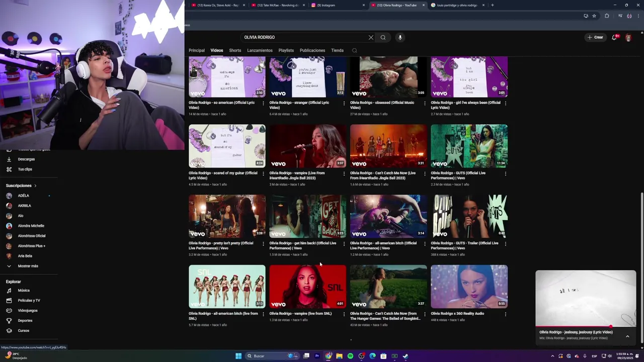Bookmark this page with star icon
644x362 pixels.
coord(594,16)
